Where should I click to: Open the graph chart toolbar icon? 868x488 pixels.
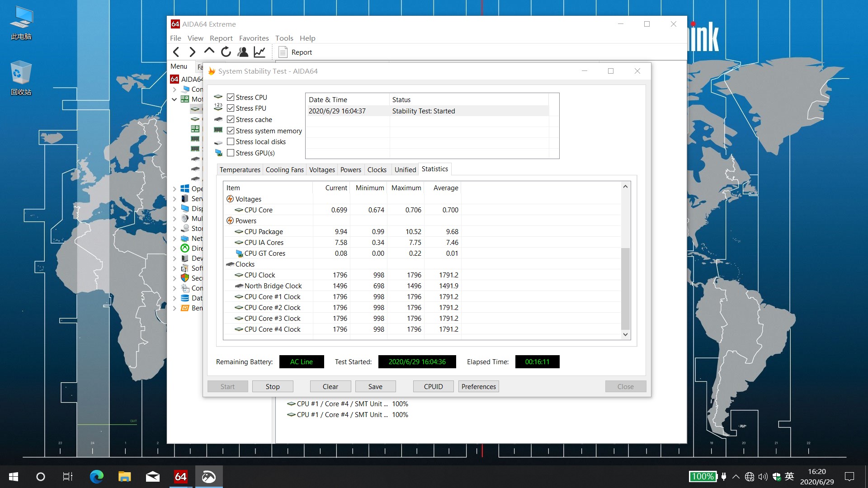click(x=259, y=52)
